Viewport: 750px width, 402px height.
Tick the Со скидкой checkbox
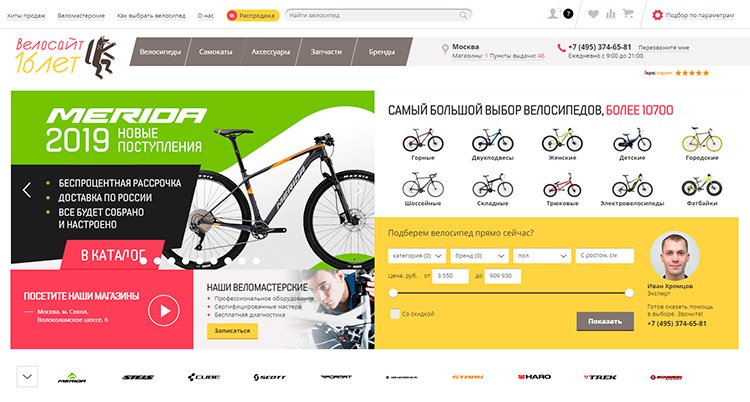pyautogui.click(x=395, y=314)
